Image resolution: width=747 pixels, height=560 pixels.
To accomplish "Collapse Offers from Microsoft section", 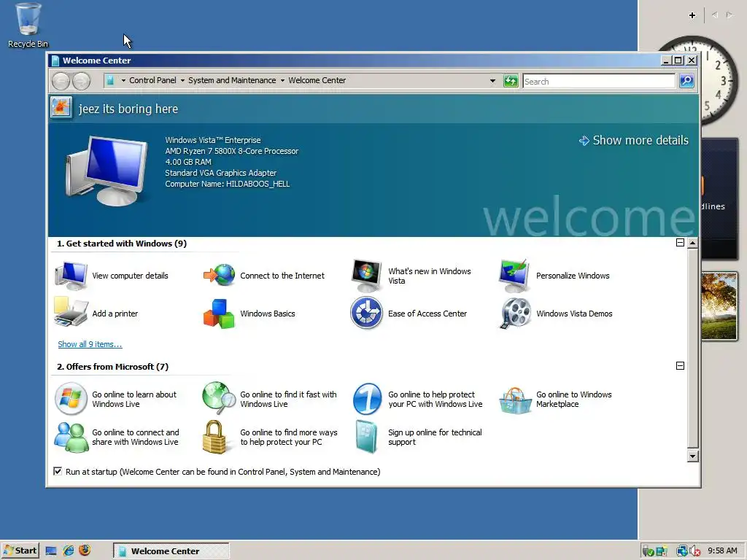I will [x=680, y=366].
